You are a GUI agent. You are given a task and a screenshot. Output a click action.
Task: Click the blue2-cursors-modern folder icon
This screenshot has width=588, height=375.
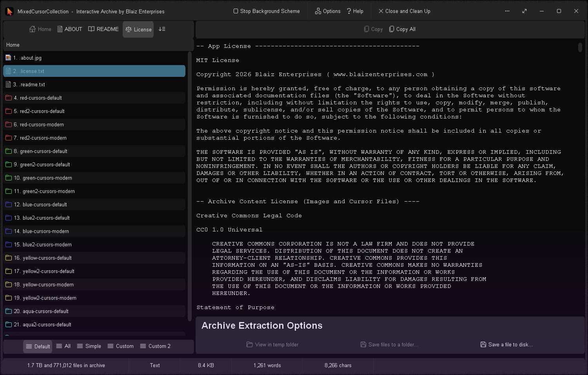(9, 244)
